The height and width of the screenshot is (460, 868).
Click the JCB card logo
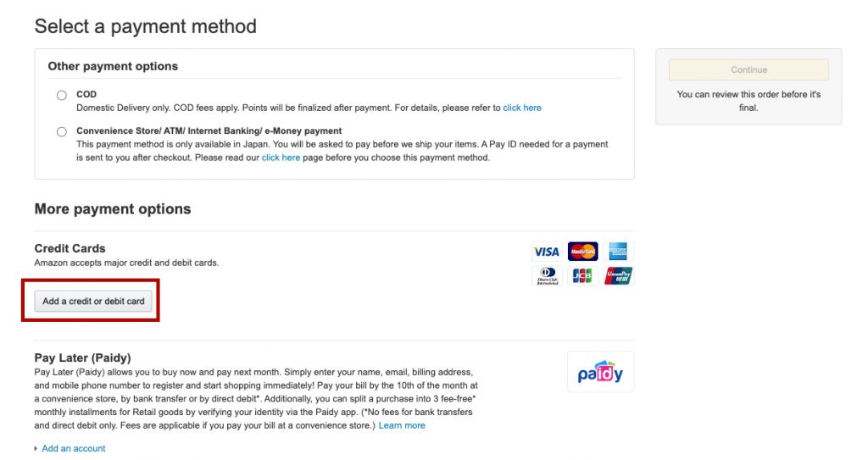[x=582, y=276]
